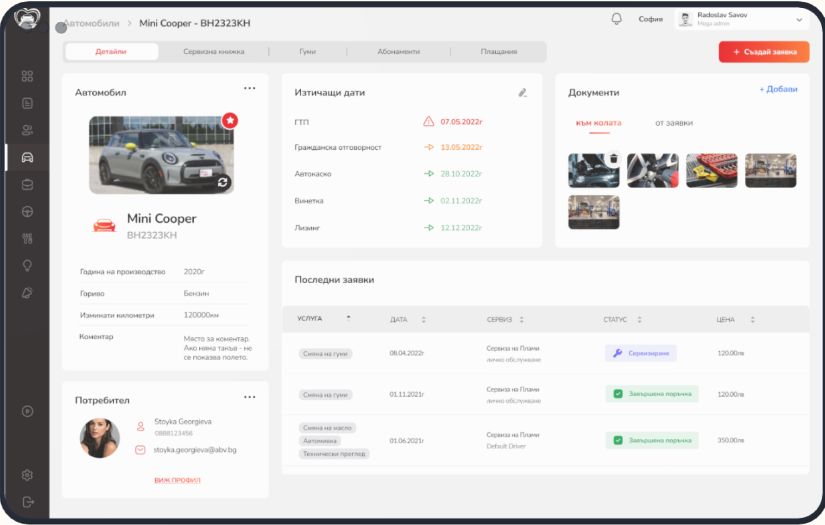Viewport: 825px width, 525px height.
Task: Click the Създай заявка button
Action: 764,52
